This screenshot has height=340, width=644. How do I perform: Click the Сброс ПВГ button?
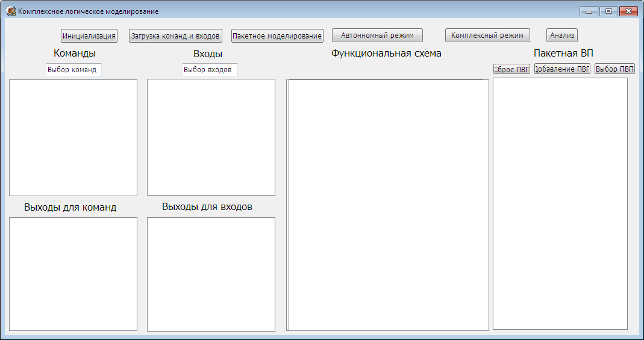[x=511, y=69]
